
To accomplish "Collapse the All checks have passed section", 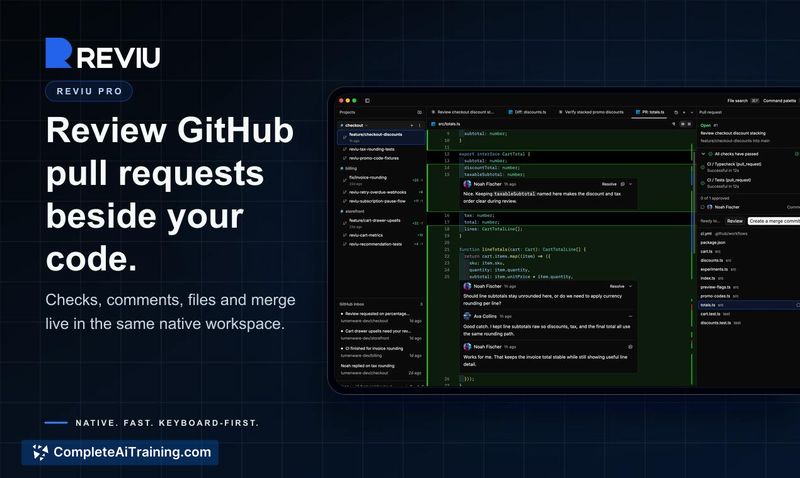I will tap(703, 154).
